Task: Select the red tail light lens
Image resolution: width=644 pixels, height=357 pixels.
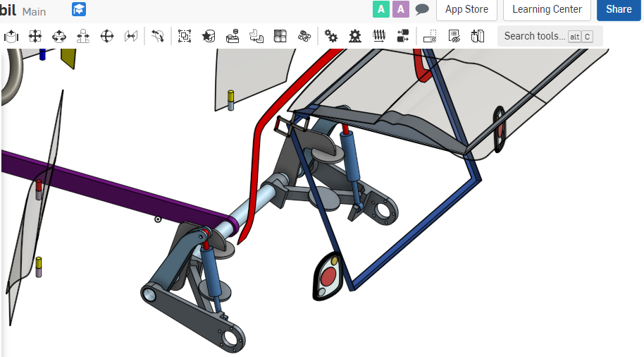Action: pos(328,277)
